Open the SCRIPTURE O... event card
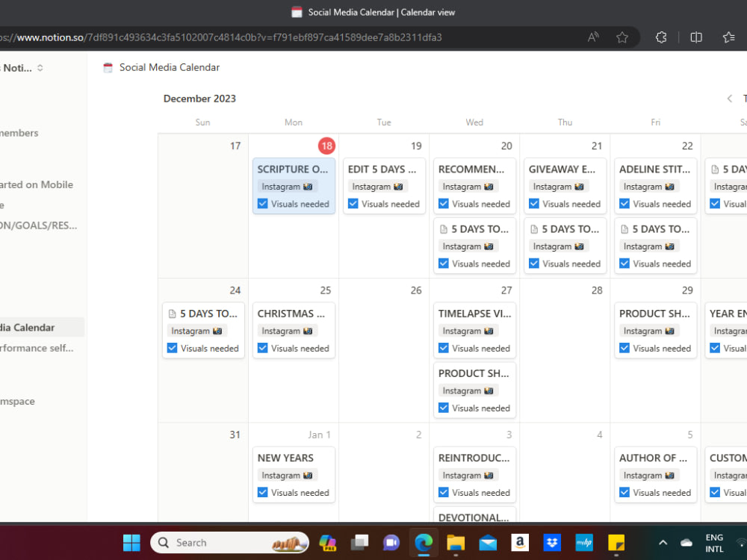The image size is (747, 560). pyautogui.click(x=294, y=186)
